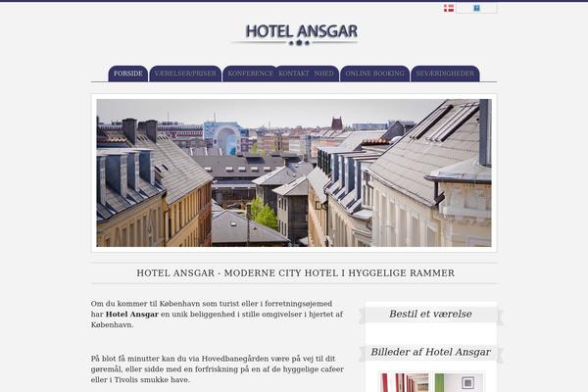Open the Online Booking tab
Viewport: 588px width, 392px height.
point(374,73)
